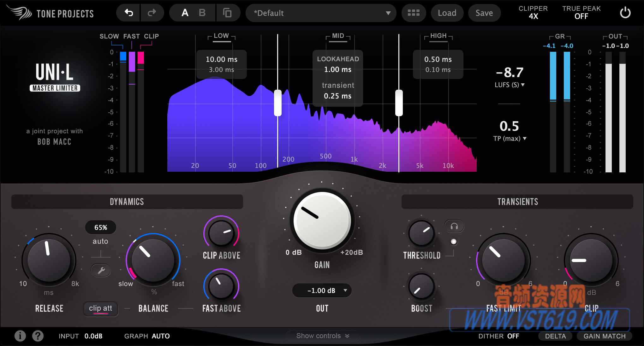The image size is (644, 346).
Task: Click the CLIP ABOVE knob
Action: (221, 234)
